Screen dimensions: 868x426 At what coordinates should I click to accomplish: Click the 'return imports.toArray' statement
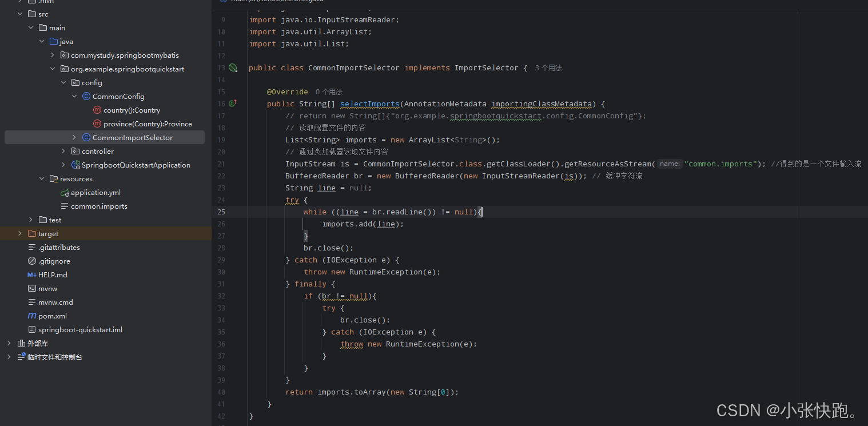(372, 392)
